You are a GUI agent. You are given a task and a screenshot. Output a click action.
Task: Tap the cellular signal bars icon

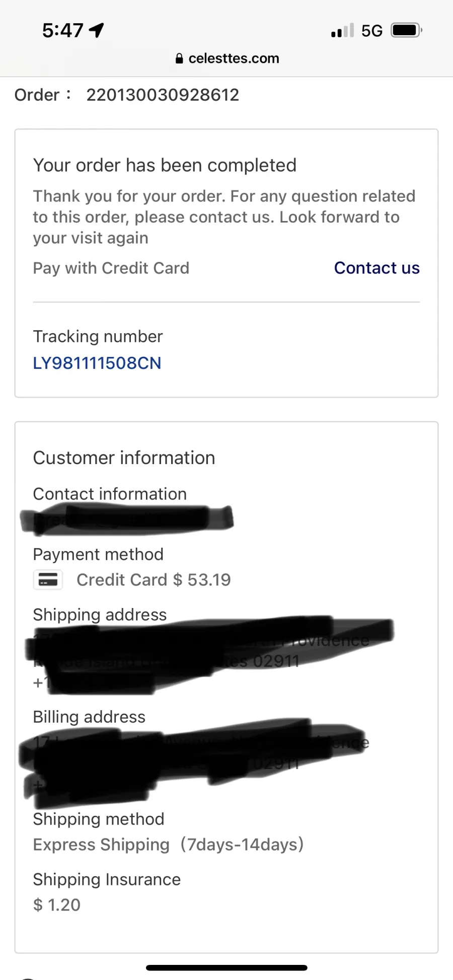point(342,31)
